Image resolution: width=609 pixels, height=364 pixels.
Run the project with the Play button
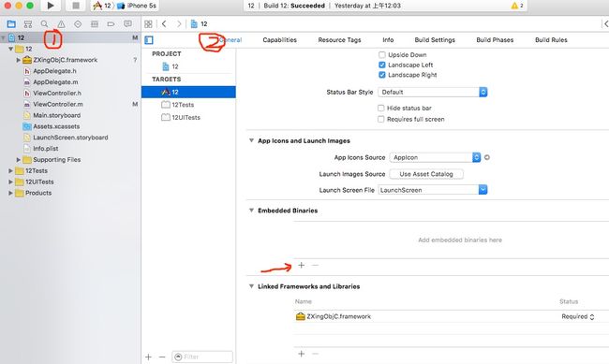click(51, 6)
